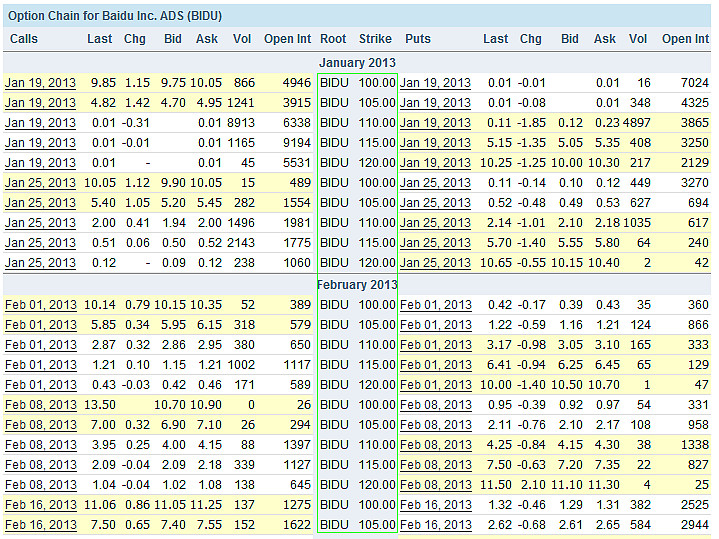Screen dimensions: 719x539
Task: Open the Jan 19, 2013 call at strike 105.00
Action: coord(40,103)
